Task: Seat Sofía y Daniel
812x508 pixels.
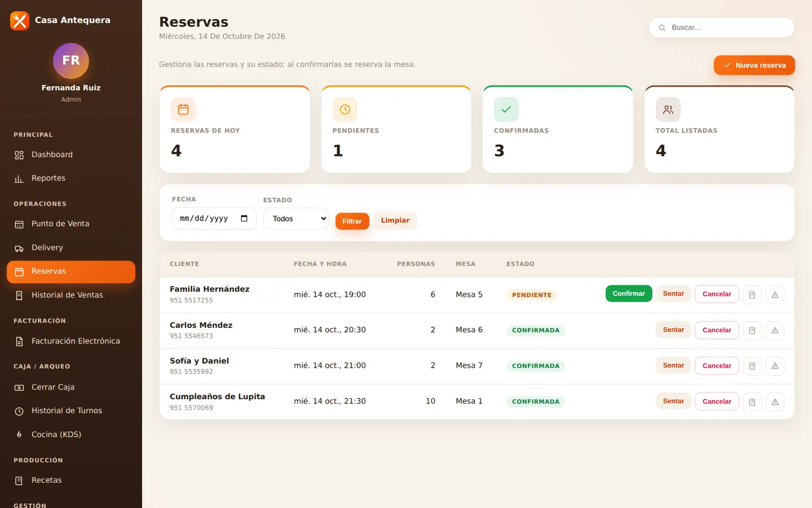Action: point(673,365)
